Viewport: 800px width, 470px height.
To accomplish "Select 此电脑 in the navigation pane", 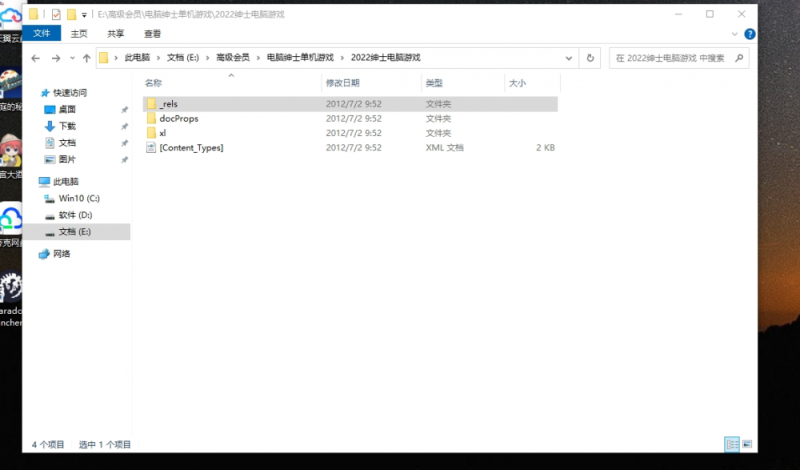I will (x=66, y=182).
